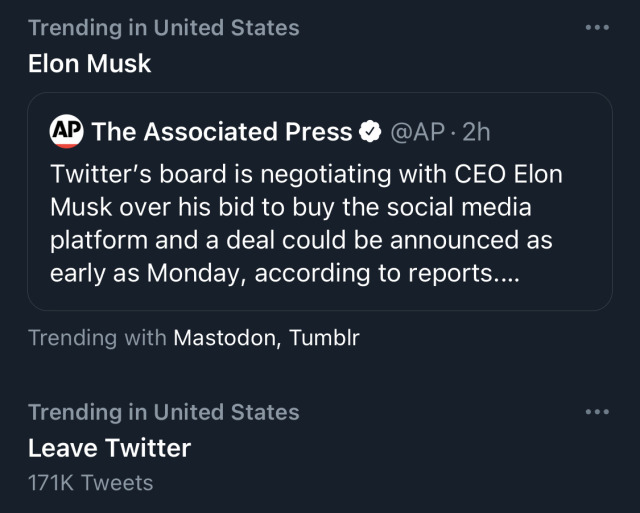Open more options for Leave Twitter trend
The height and width of the screenshot is (513, 640).
[597, 411]
